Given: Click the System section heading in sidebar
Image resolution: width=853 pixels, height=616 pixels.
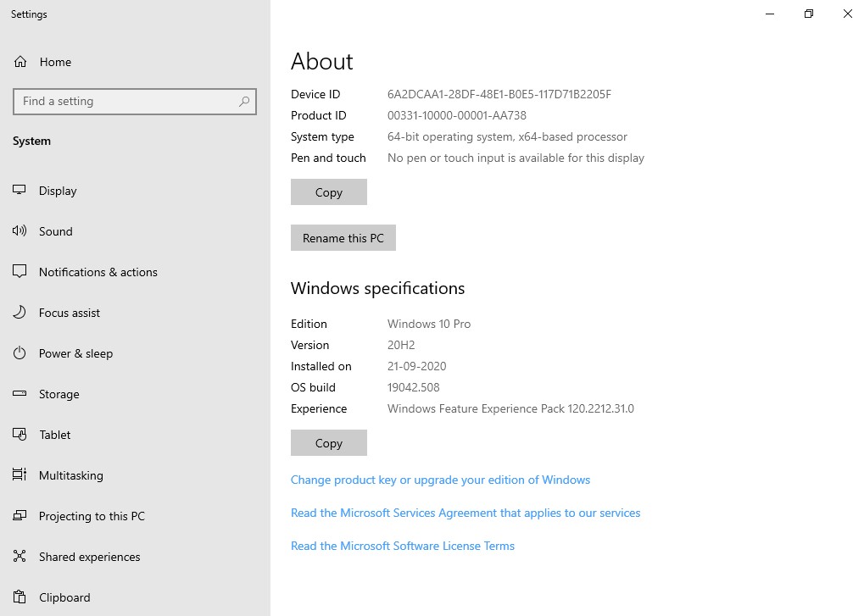Looking at the screenshot, I should click(x=31, y=141).
